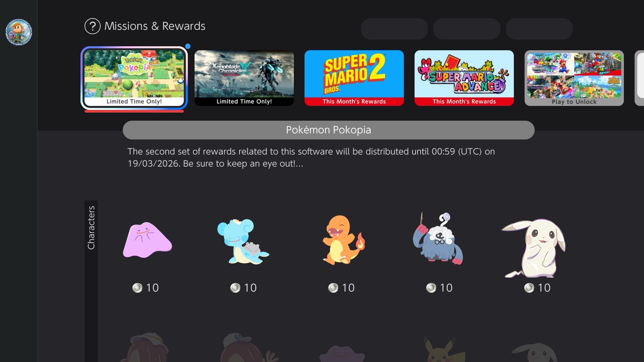Select Super Mario Advance monthly rewards
Viewport: 644px width, 362px height.
click(464, 78)
